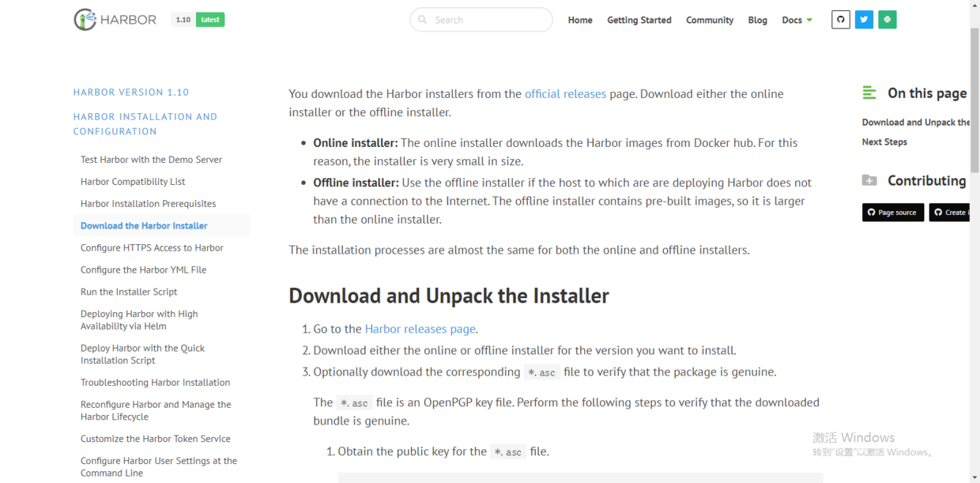Open Customize the Harbor Token Service

[x=156, y=439]
